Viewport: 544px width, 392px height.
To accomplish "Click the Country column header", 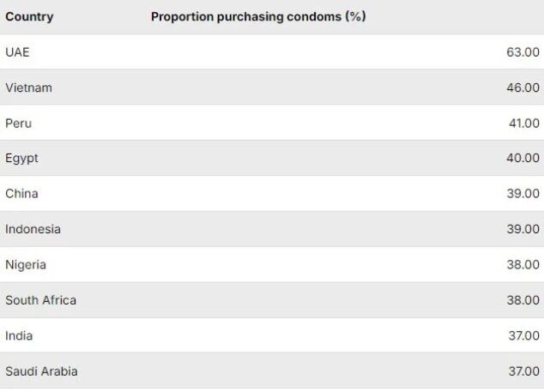I will coord(29,16).
